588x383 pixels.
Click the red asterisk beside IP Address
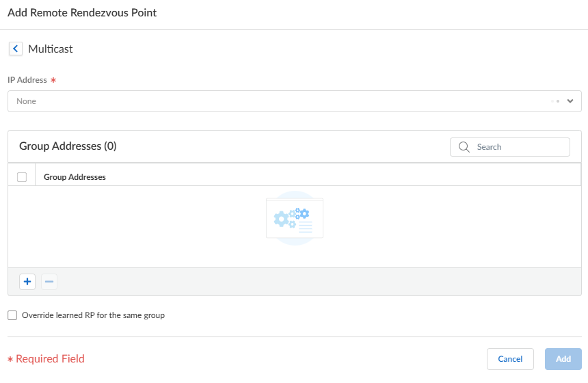(x=53, y=81)
